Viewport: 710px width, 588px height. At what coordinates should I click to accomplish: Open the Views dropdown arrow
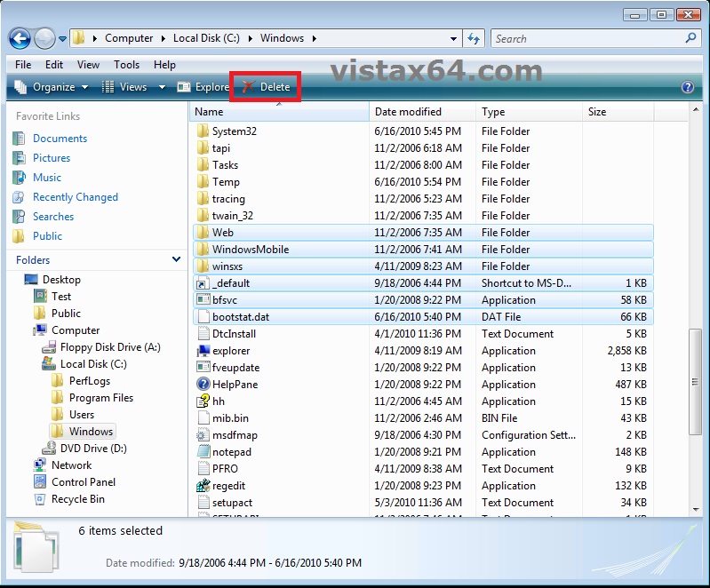coord(162,87)
